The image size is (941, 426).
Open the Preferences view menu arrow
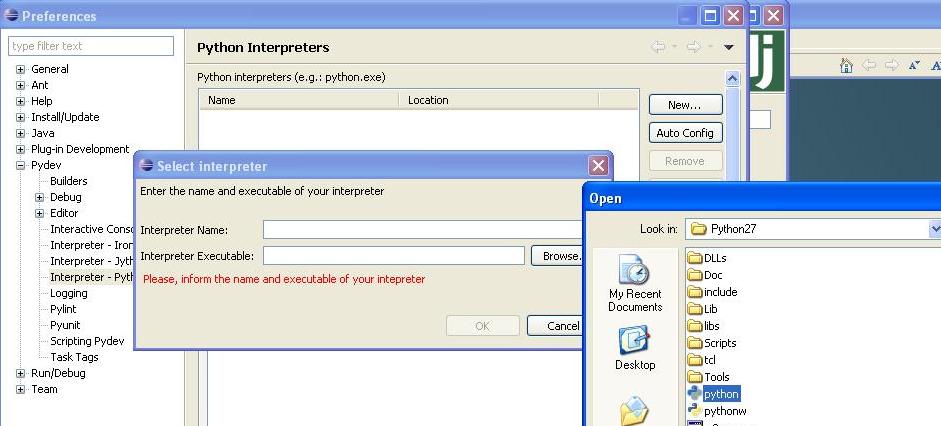pyautogui.click(x=729, y=47)
